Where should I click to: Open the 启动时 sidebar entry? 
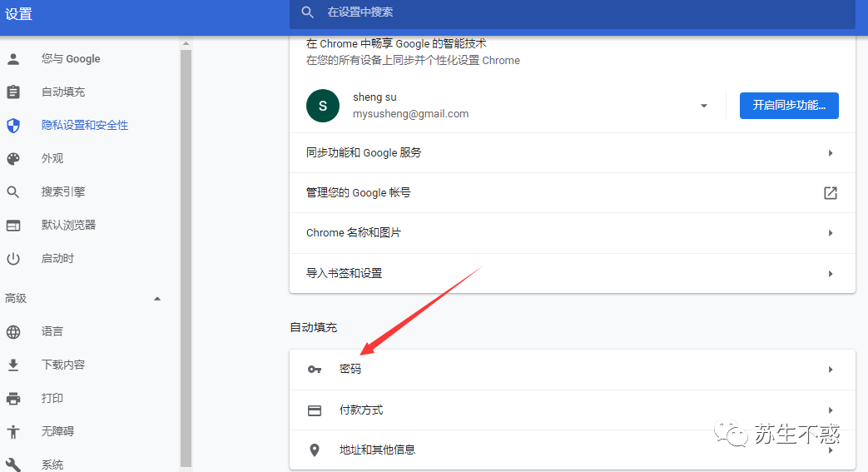pyautogui.click(x=57, y=258)
